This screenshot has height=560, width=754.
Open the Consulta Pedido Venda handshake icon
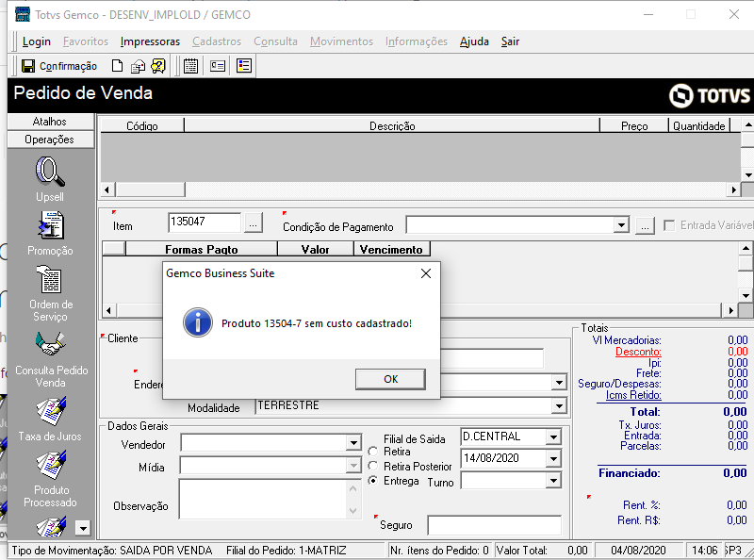click(50, 343)
